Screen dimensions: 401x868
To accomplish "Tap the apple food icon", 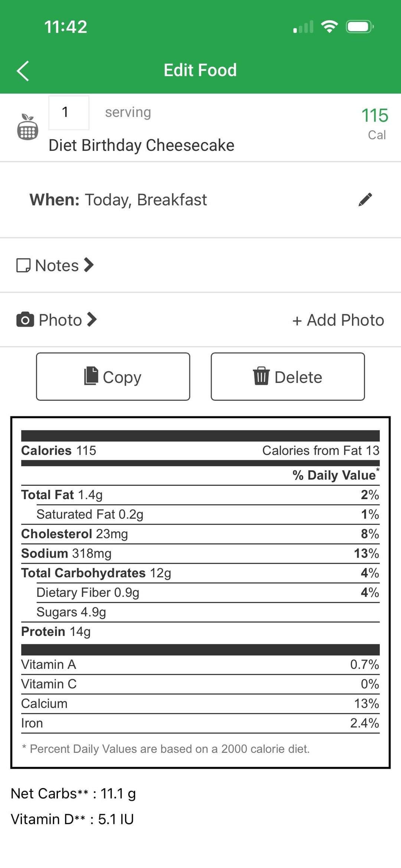I will (27, 127).
